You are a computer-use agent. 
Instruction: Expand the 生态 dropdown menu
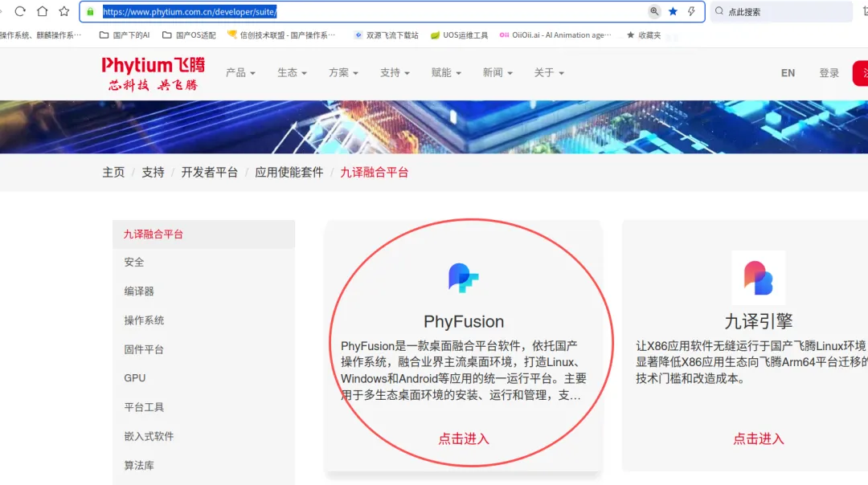tap(292, 72)
